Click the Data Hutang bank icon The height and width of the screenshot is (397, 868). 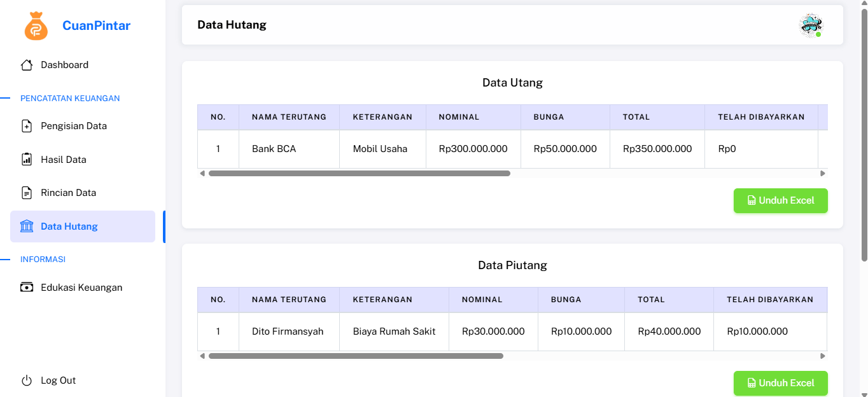click(27, 226)
